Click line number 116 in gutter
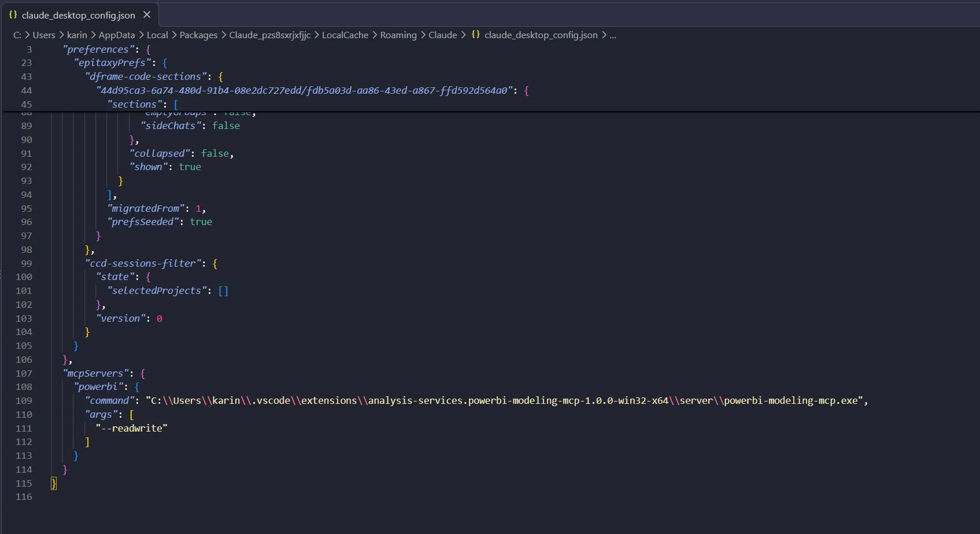The width and height of the screenshot is (980, 534). [x=24, y=497]
